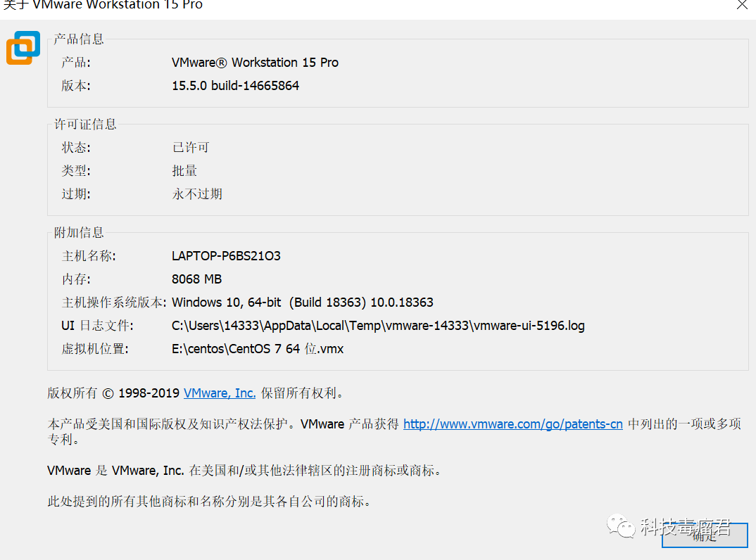The image size is (756, 560).
Task: Click the license type value 批量
Action: click(184, 170)
